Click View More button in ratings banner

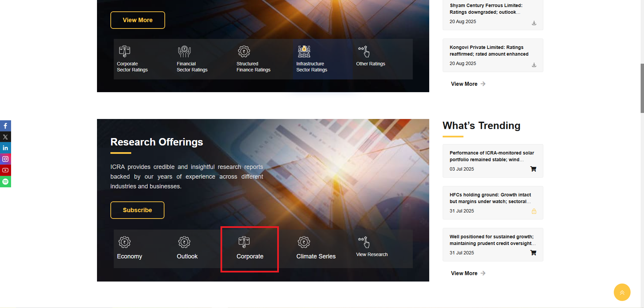pos(138,20)
